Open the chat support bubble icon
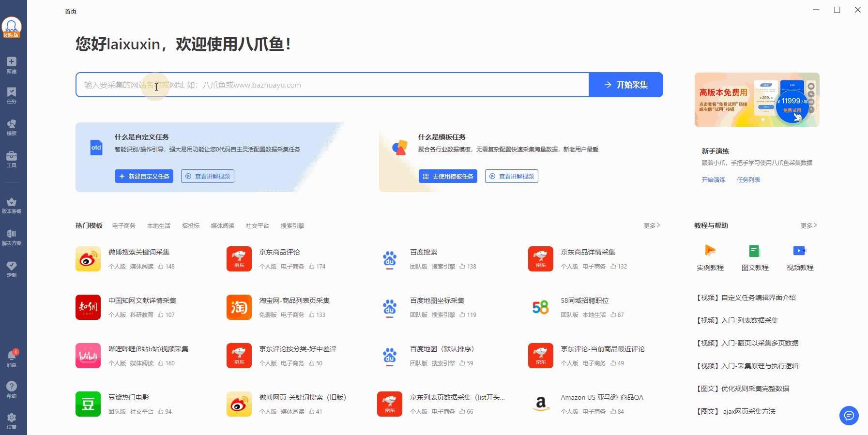Image resolution: width=868 pixels, height=435 pixels. pyautogui.click(x=849, y=416)
